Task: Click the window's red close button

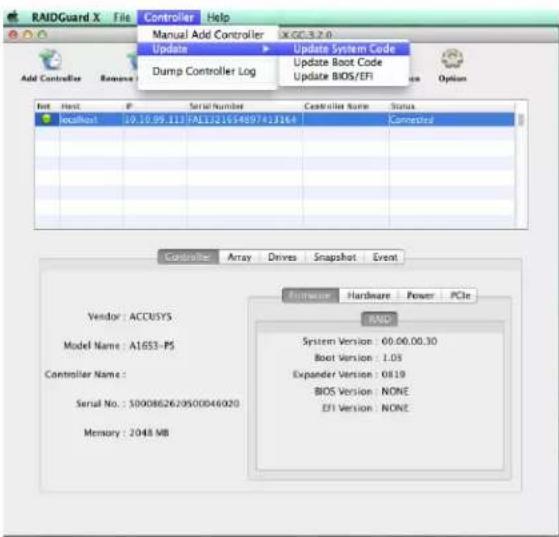Action: tap(13, 35)
